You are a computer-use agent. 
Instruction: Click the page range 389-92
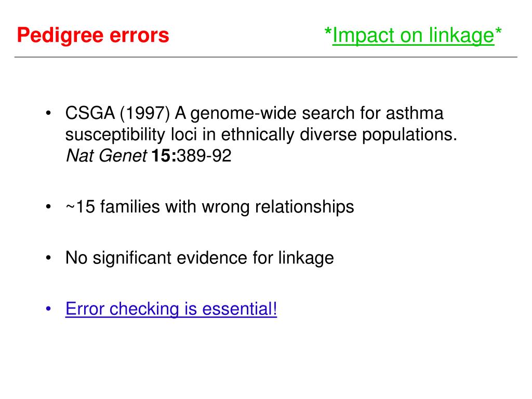204,156
